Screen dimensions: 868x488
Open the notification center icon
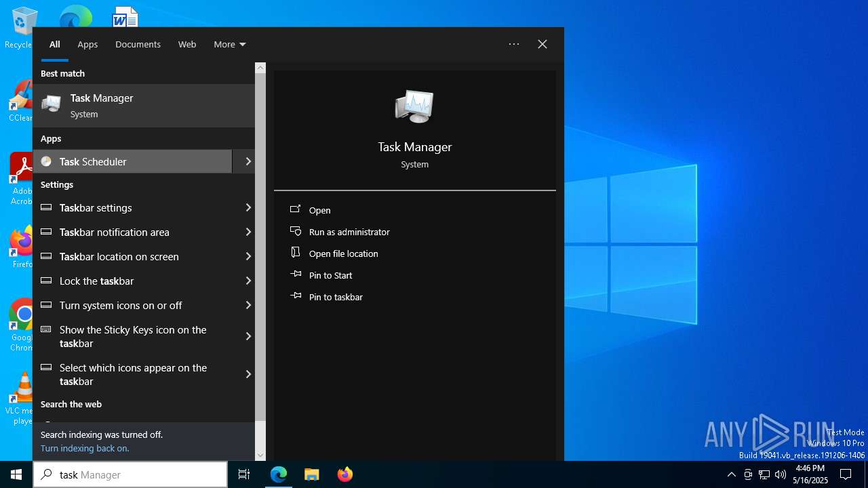pos(846,474)
